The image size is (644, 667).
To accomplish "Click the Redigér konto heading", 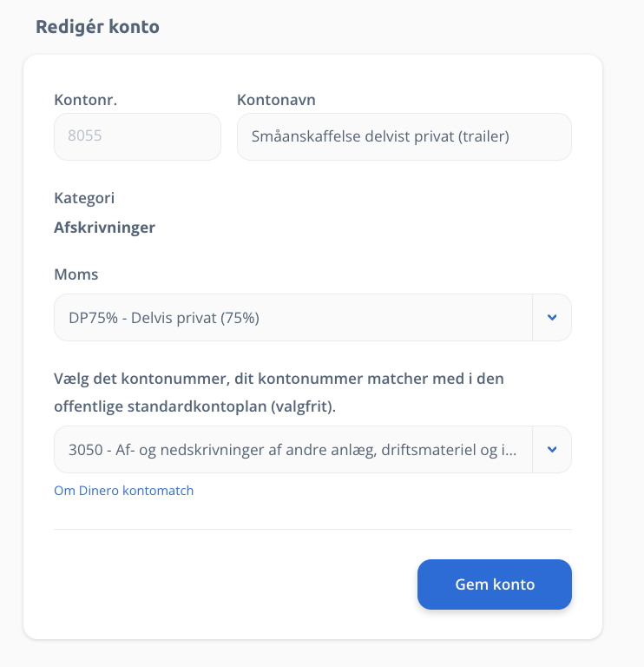I will coord(97,26).
